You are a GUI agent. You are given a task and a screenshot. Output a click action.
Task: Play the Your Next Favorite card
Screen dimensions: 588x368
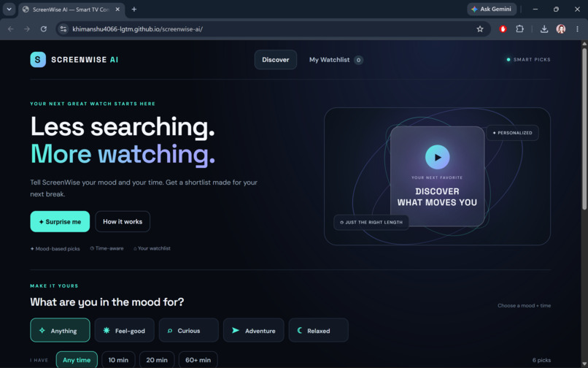tap(437, 157)
